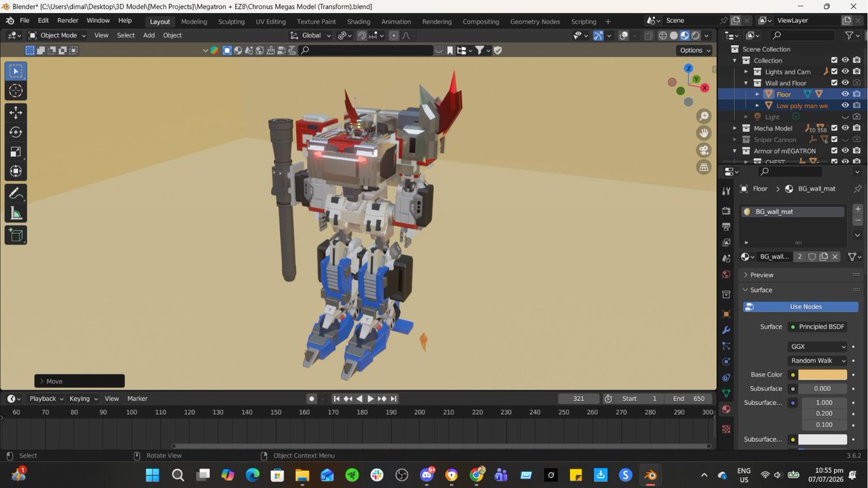
Task: Open the Object Mode dropdown
Action: click(x=59, y=35)
